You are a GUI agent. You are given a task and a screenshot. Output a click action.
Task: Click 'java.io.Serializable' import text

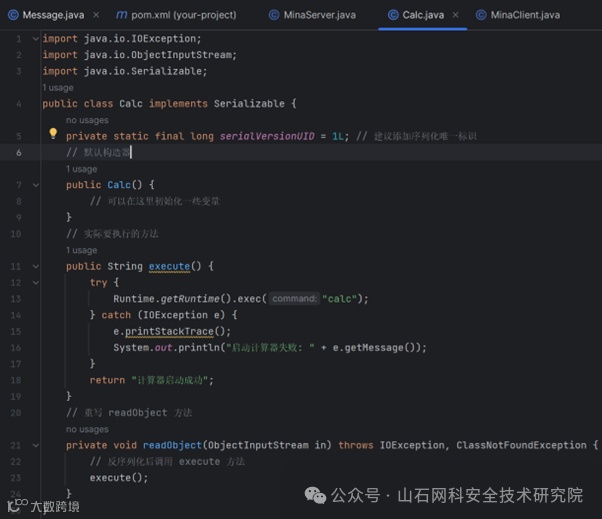point(143,71)
